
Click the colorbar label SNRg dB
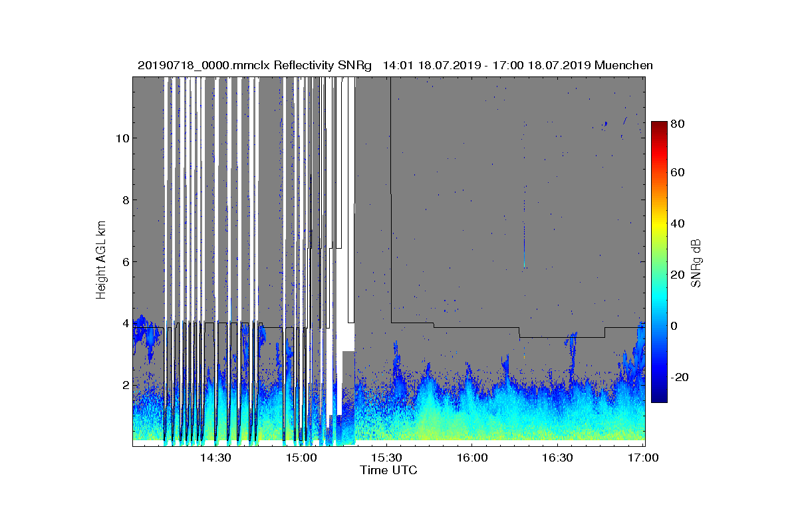[x=696, y=263]
